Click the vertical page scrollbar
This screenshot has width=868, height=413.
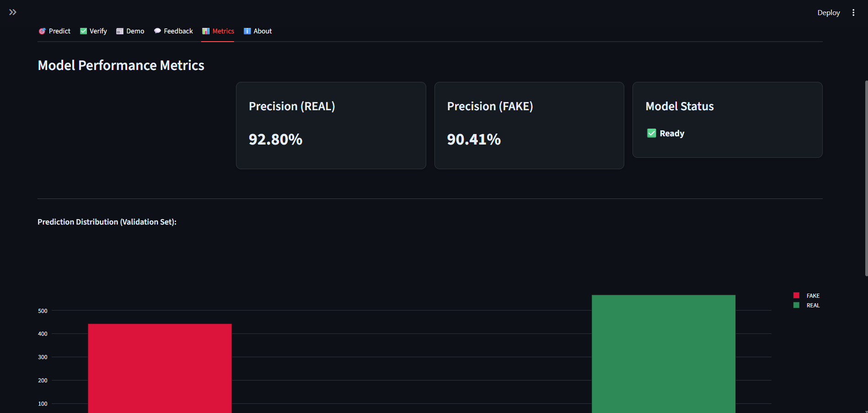866,178
